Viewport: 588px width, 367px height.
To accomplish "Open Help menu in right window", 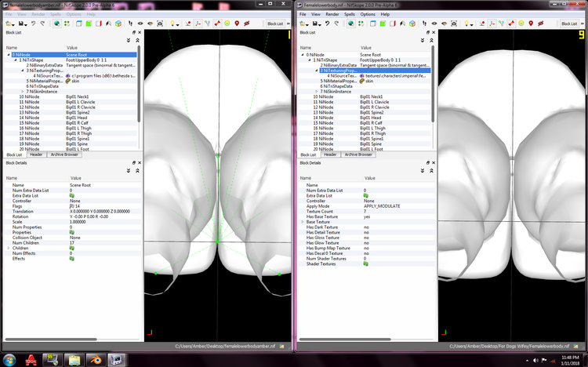I will (385, 14).
